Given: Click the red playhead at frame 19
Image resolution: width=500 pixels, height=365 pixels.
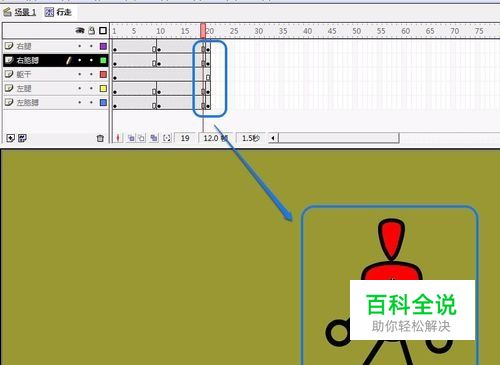Looking at the screenshot, I should point(203,31).
